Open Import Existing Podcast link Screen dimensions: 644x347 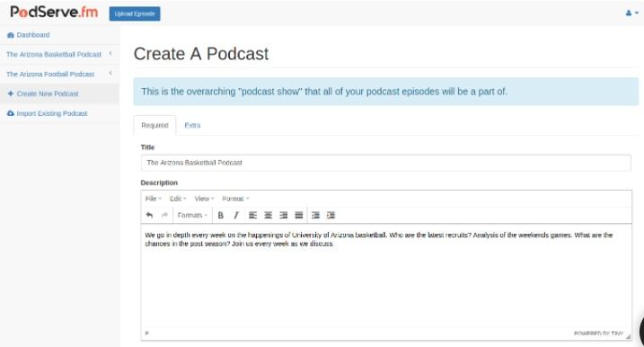tap(52, 113)
